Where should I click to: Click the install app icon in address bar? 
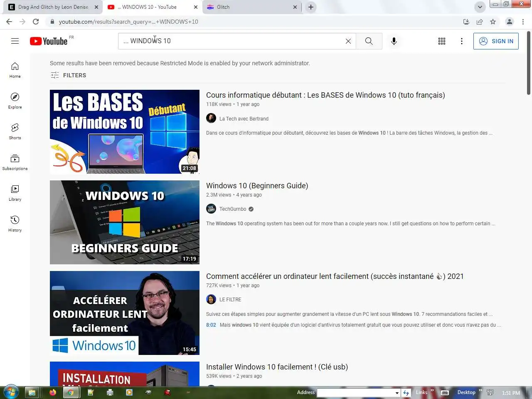point(466,22)
